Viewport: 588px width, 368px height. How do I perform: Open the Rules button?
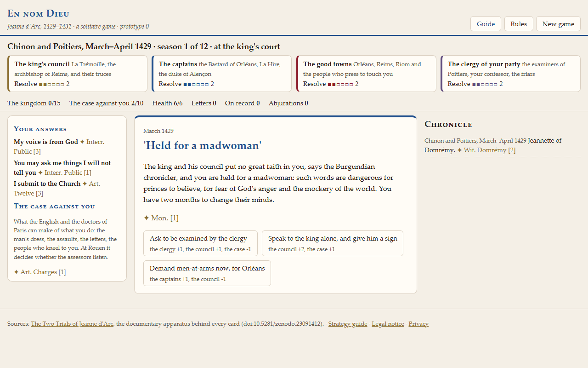(519, 24)
